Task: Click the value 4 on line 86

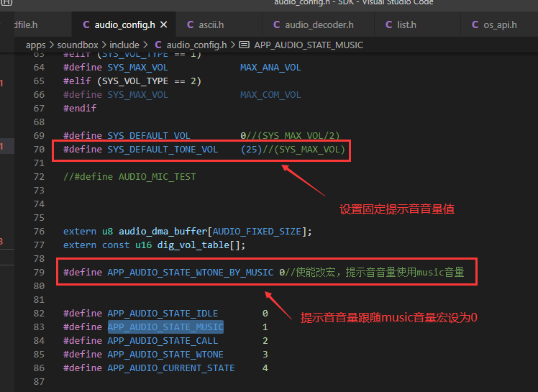Action: tap(265, 368)
